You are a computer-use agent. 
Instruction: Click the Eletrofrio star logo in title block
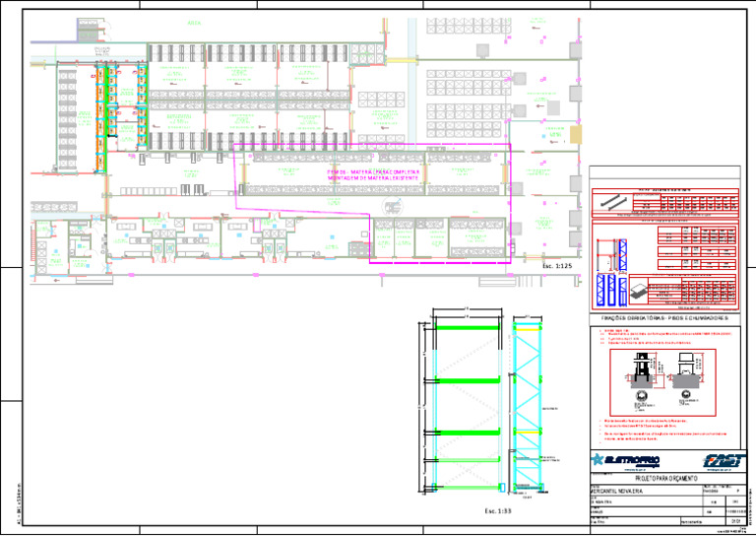(x=626, y=460)
